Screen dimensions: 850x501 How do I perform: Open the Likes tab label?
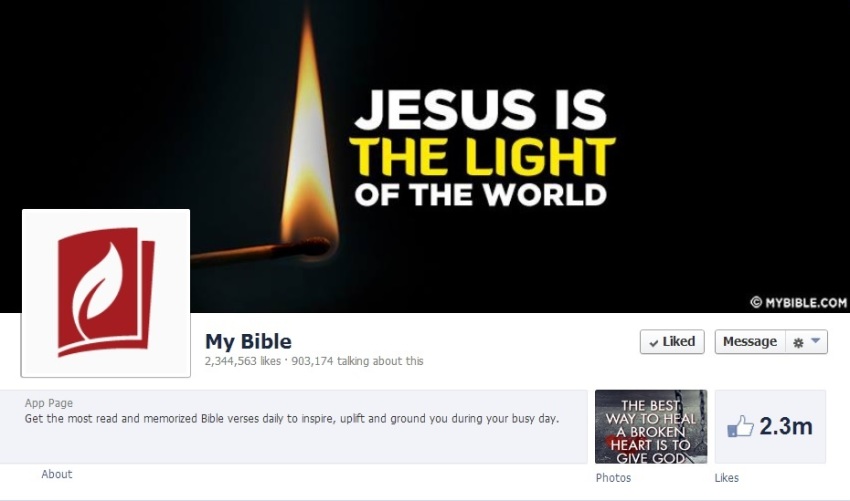tap(726, 478)
